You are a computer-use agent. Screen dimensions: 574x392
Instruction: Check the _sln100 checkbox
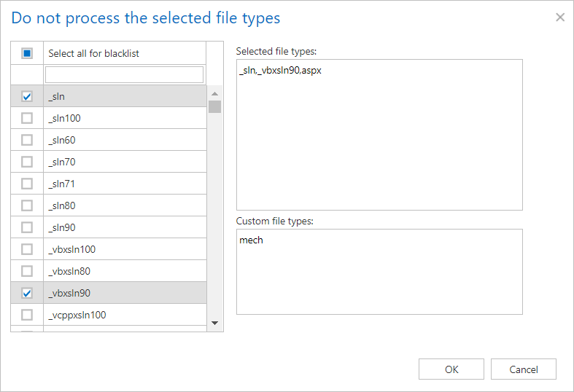27,118
